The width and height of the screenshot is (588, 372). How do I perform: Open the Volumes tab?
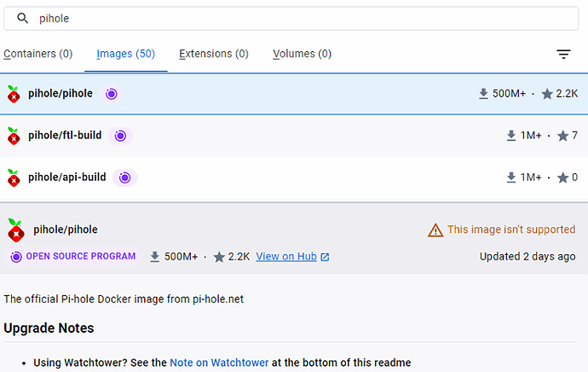302,54
